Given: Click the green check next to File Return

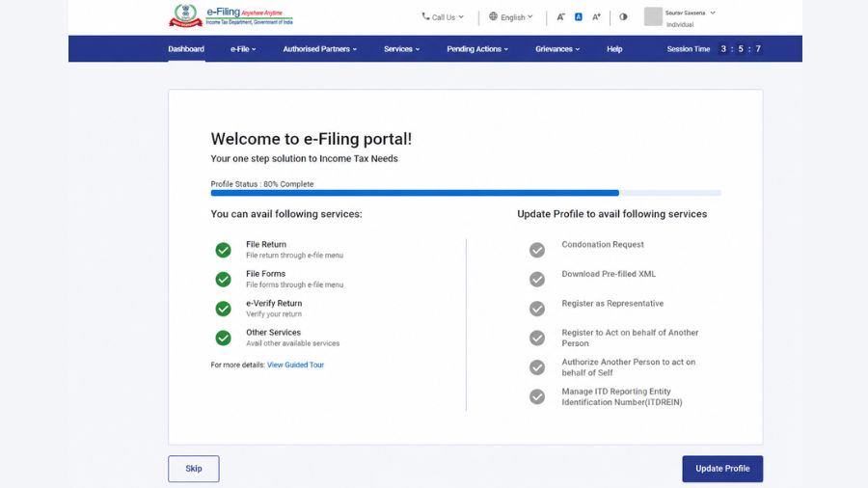Looking at the screenshot, I should tap(223, 250).
